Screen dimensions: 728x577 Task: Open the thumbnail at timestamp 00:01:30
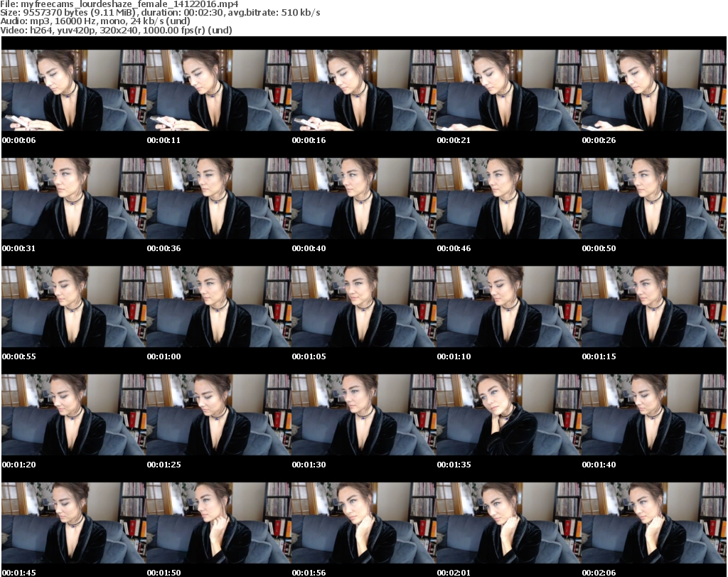click(363, 415)
